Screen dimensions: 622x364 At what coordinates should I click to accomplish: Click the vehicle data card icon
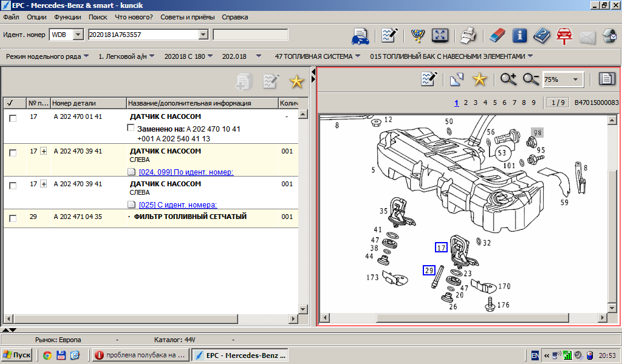coord(360,36)
